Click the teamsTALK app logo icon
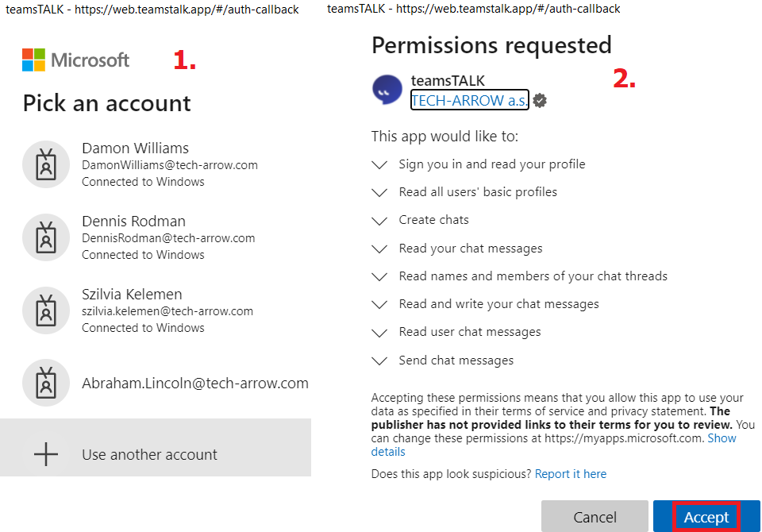The image size is (762, 532). 387,90
